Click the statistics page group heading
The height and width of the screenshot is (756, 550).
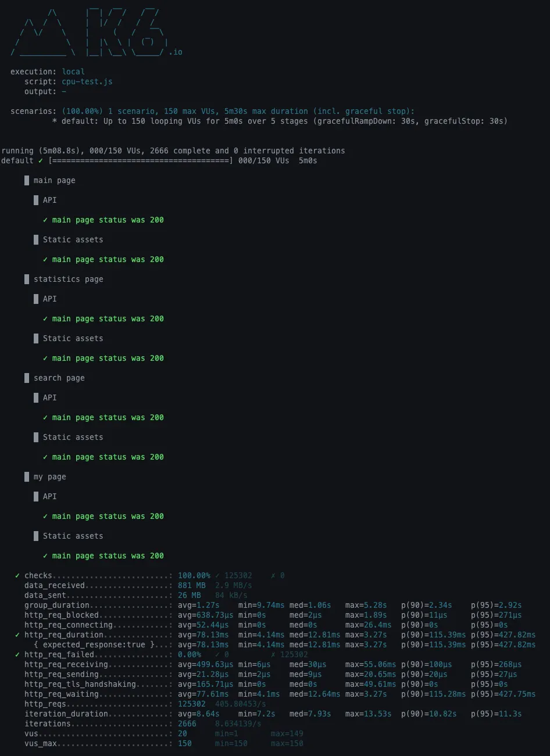69,280
